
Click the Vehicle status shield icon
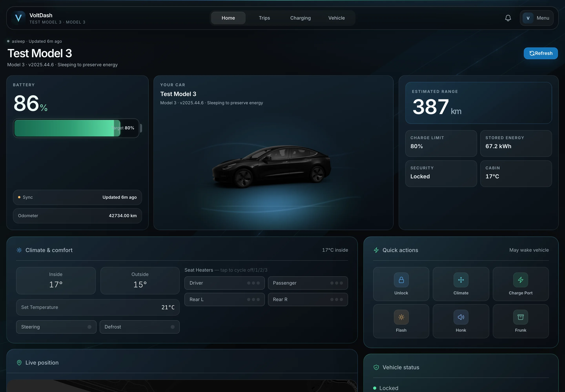[376, 367]
